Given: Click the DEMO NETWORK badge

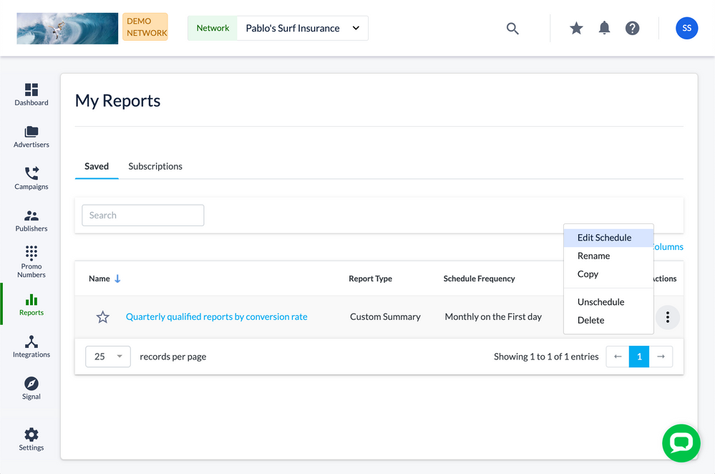Looking at the screenshot, I should pyautogui.click(x=145, y=27).
